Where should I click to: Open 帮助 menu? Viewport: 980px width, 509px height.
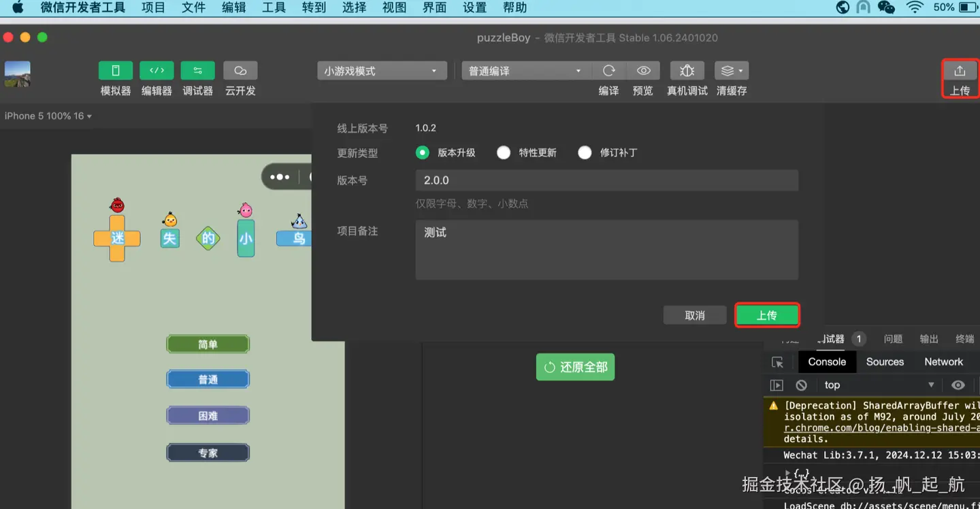(x=514, y=8)
